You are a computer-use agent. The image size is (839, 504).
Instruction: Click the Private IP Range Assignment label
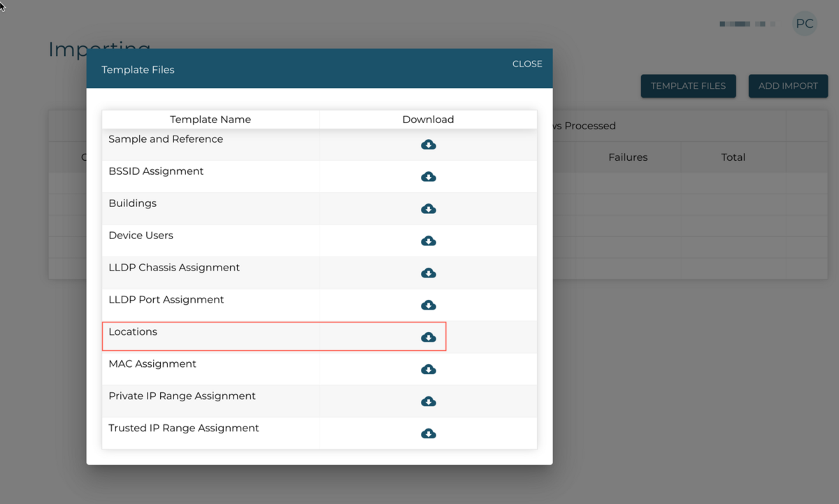point(182,396)
